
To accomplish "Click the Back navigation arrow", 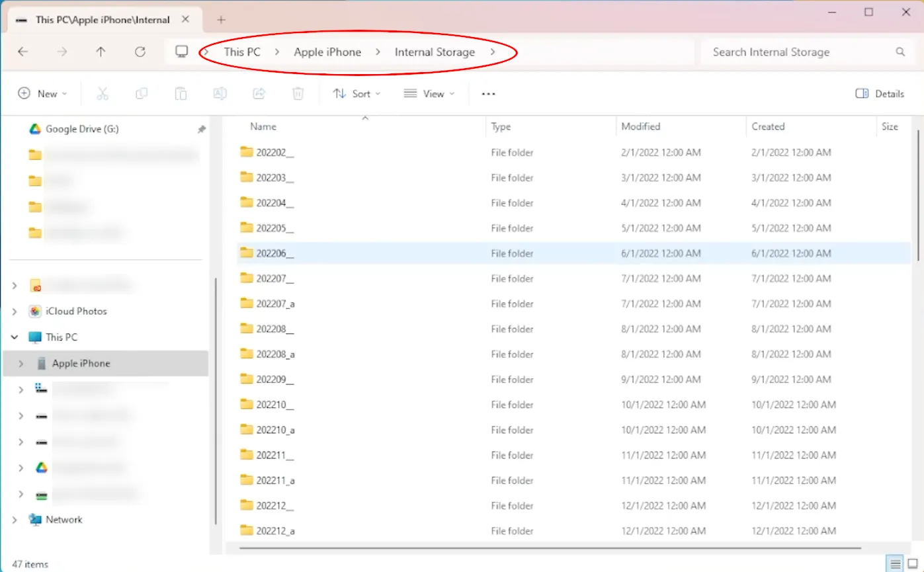I will pos(23,52).
